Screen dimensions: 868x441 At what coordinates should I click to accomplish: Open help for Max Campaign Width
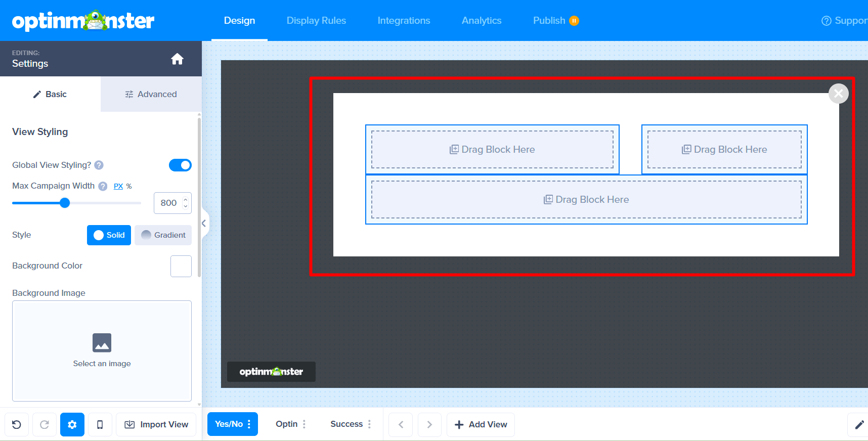point(103,186)
